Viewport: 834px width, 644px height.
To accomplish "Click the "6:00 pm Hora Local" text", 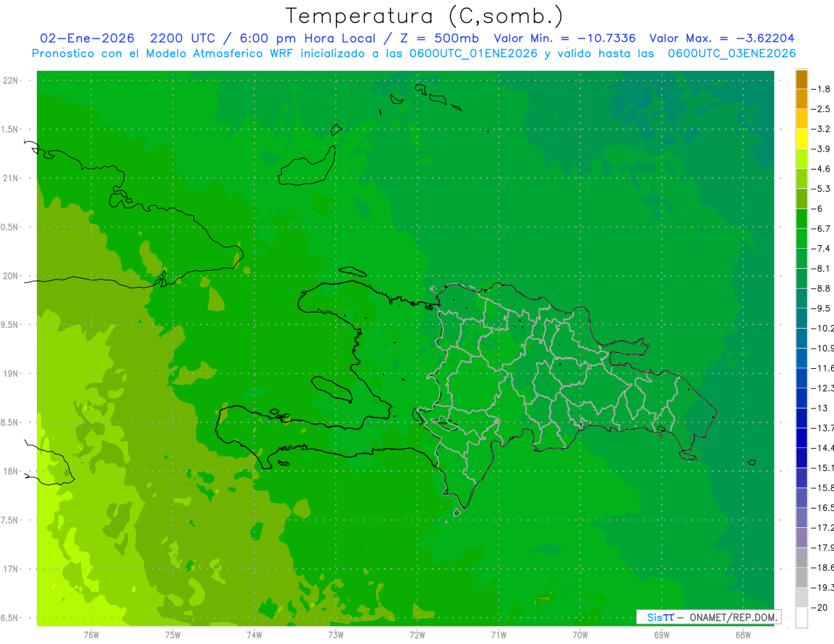I will [307, 38].
